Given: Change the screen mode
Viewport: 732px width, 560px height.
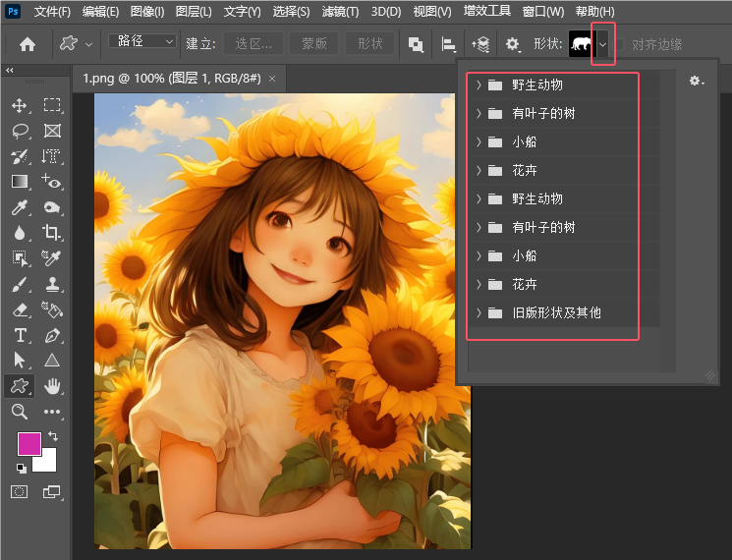Looking at the screenshot, I should 51,491.
